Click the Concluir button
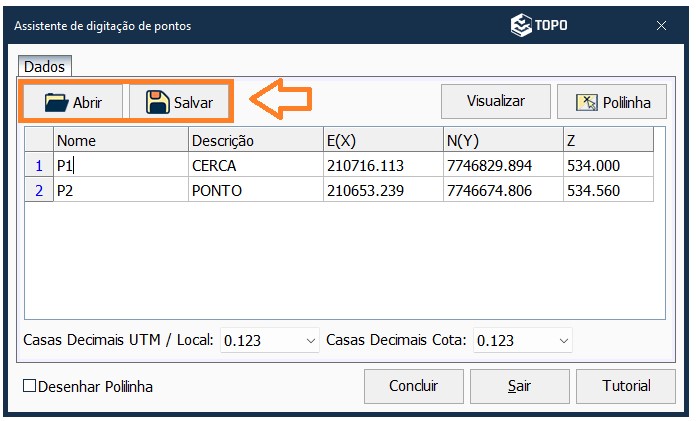 413,386
